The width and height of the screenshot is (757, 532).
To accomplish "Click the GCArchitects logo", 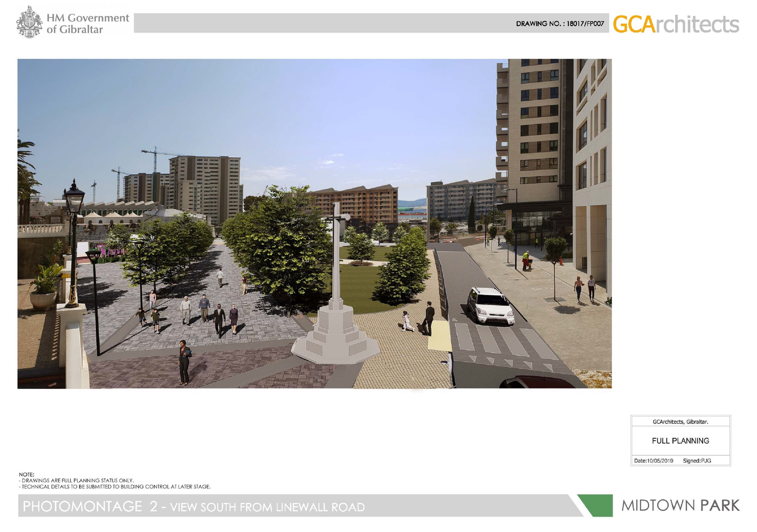I will click(x=676, y=24).
